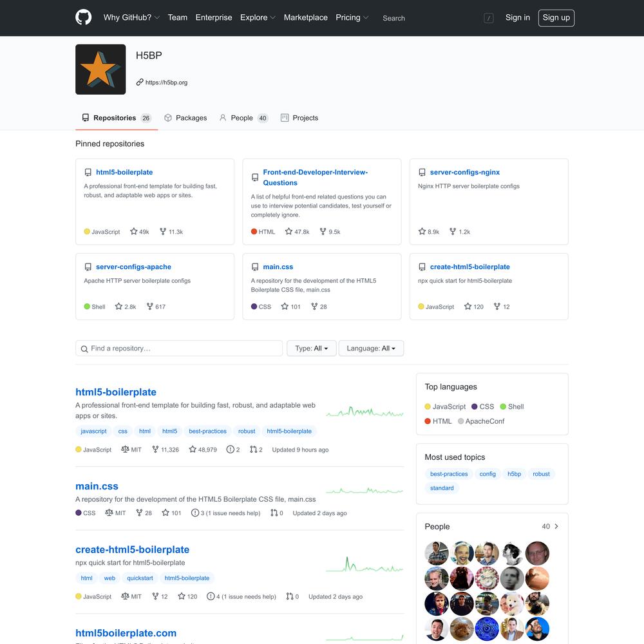Image resolution: width=644 pixels, height=644 pixels.
Task: Open pull requests count for main.css listing
Action: click(x=277, y=513)
